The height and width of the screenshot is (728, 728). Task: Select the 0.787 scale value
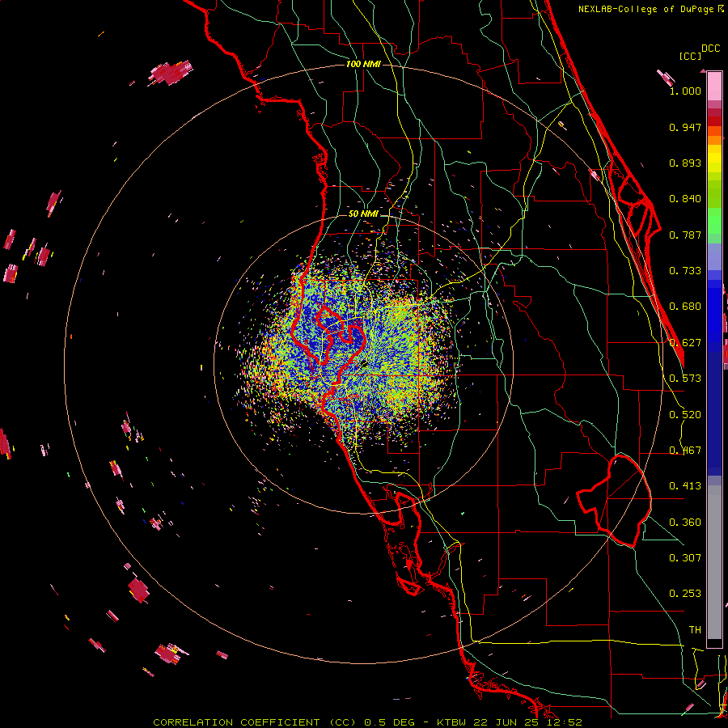[x=685, y=235]
